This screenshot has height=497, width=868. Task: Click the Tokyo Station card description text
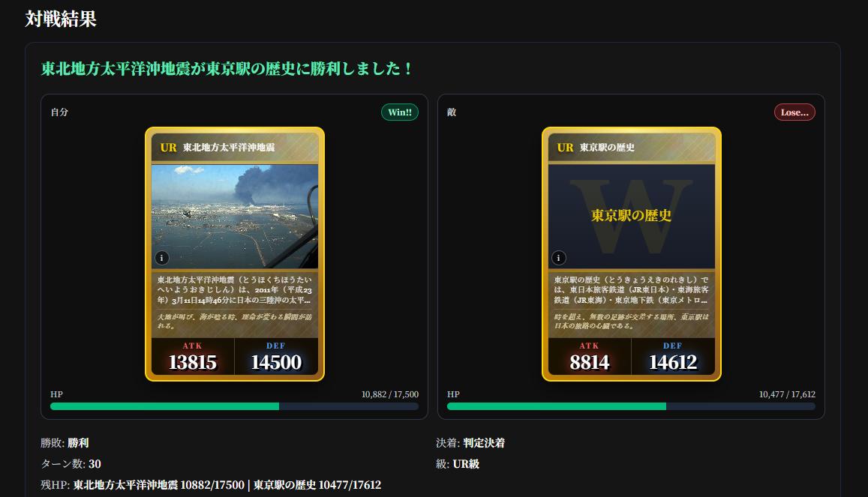[x=632, y=289]
